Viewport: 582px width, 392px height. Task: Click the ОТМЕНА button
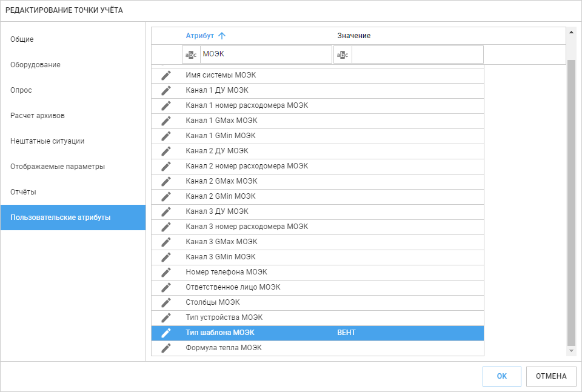point(551,376)
